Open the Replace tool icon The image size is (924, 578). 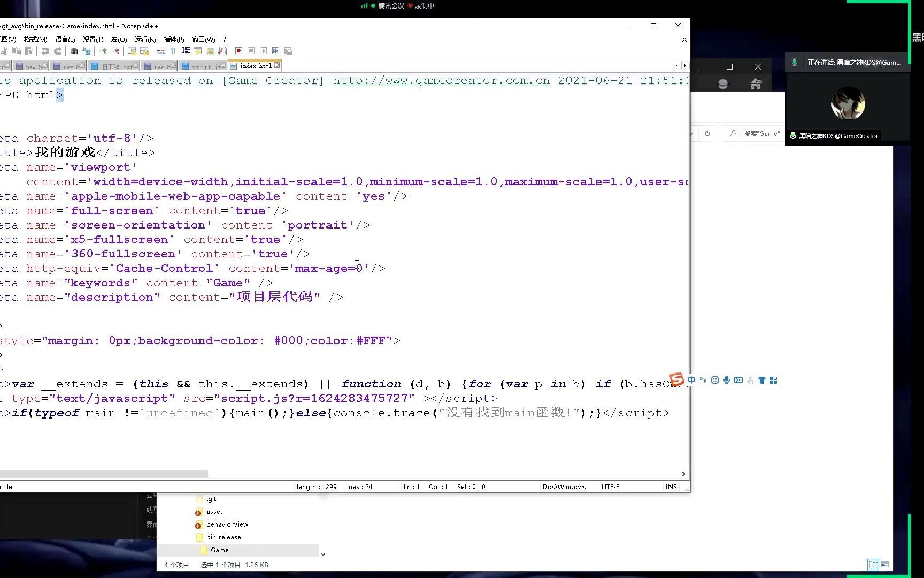coord(87,51)
